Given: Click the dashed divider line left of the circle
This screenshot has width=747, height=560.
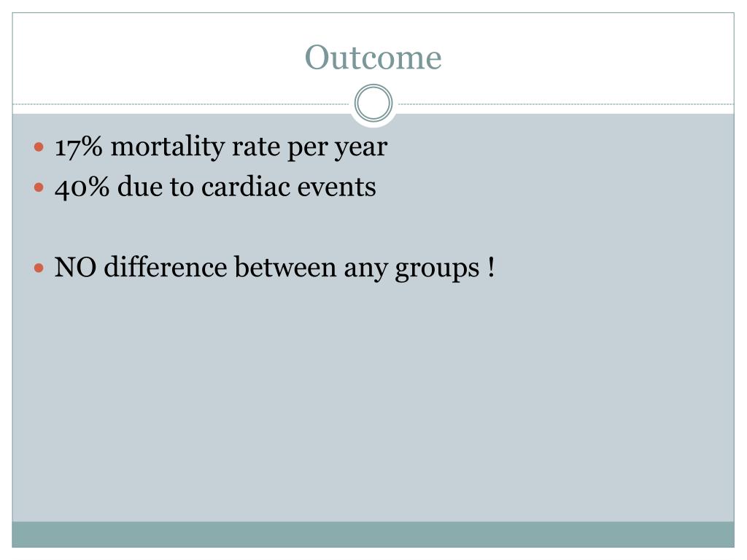Looking at the screenshot, I should (181, 104).
